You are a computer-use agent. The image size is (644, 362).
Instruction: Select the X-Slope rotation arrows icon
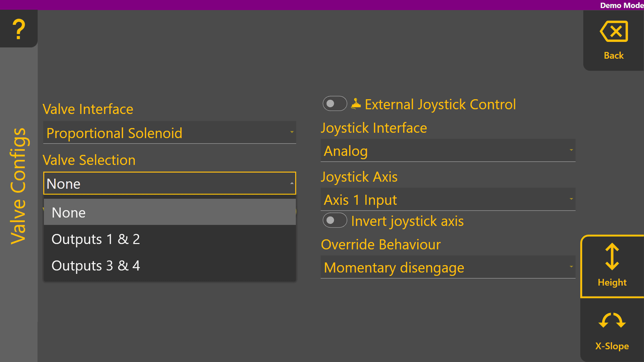pos(612,320)
